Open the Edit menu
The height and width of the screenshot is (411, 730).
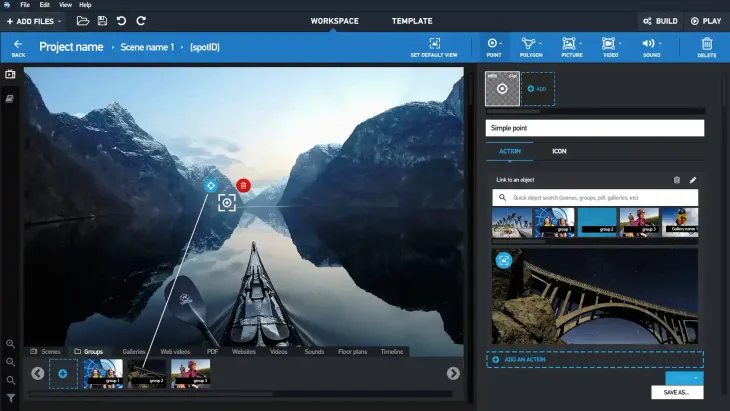point(45,5)
